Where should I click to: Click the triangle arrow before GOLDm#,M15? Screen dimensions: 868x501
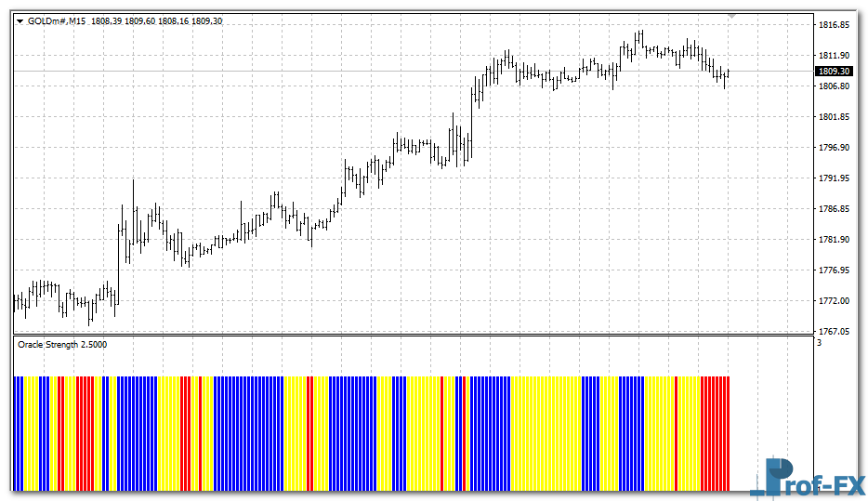(20, 20)
